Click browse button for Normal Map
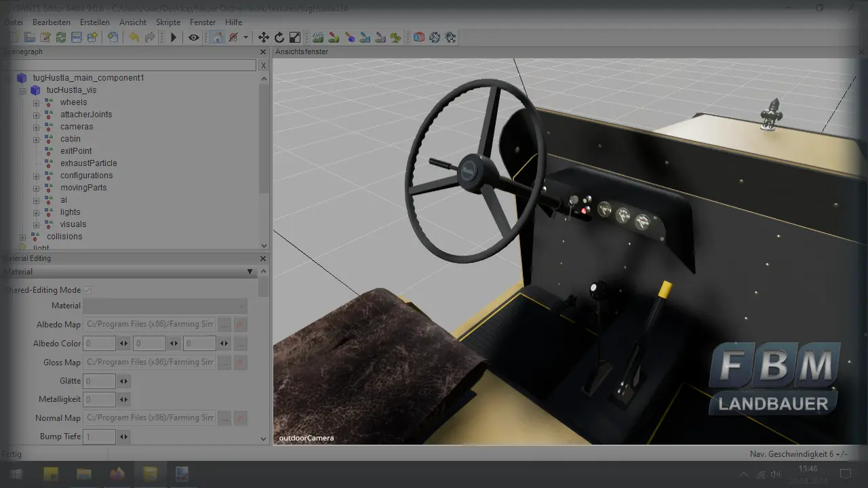This screenshot has height=488, width=868. (x=224, y=418)
